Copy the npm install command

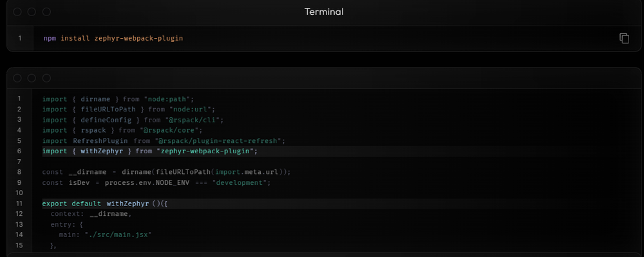point(624,38)
